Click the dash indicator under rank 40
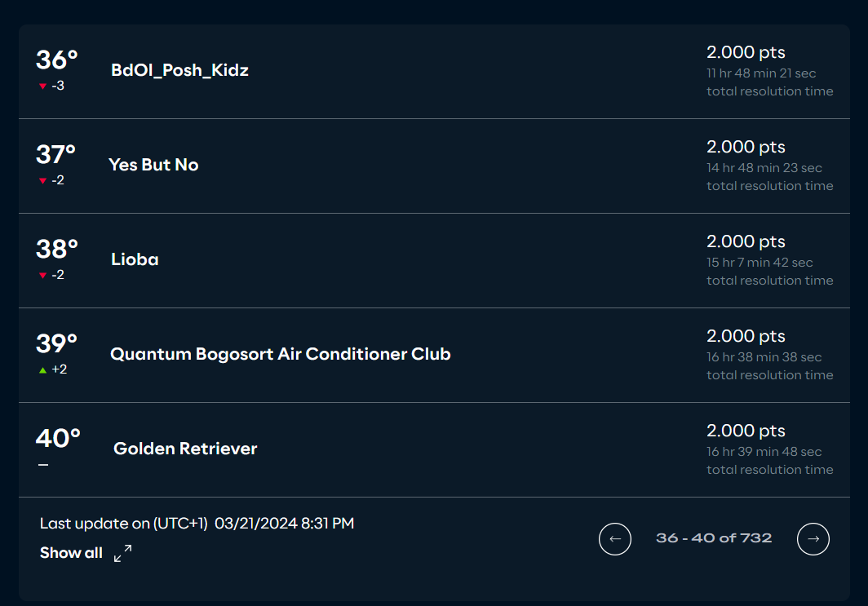This screenshot has width=868, height=606. [x=43, y=465]
